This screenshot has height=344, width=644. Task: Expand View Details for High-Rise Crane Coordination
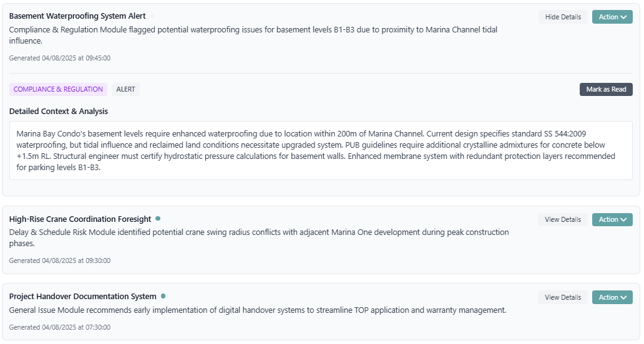(563, 219)
